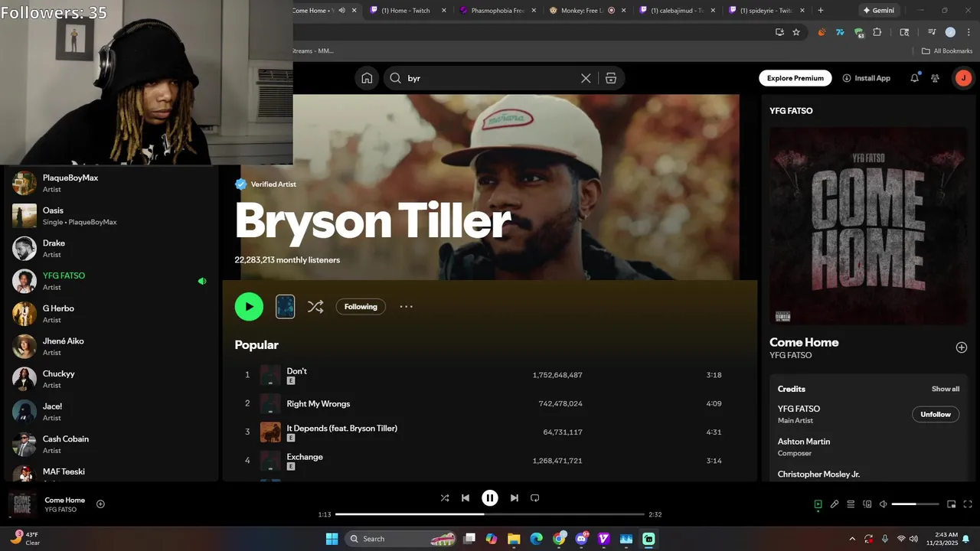
Task: Open the It Depends album thumbnail
Action: click(270, 432)
